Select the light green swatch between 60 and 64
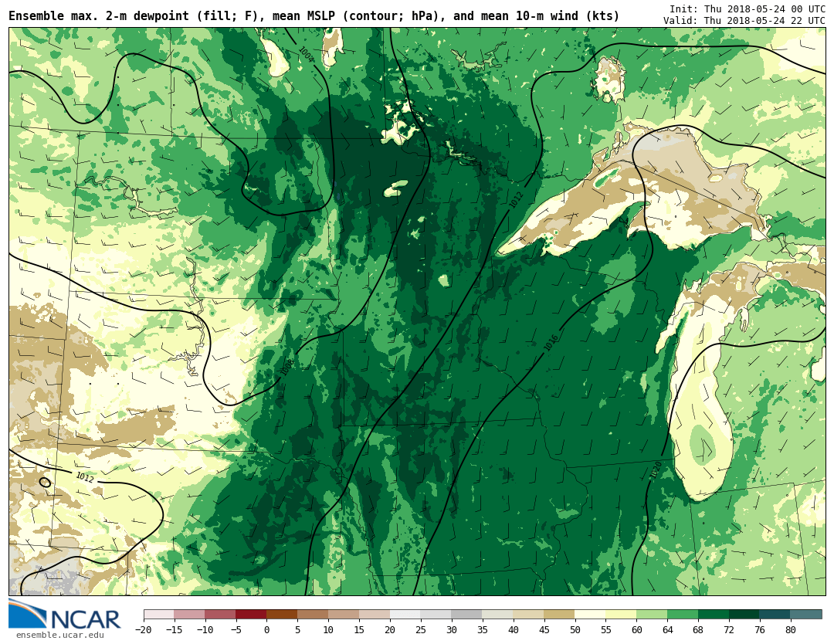This screenshot has height=644, width=834. (x=653, y=615)
